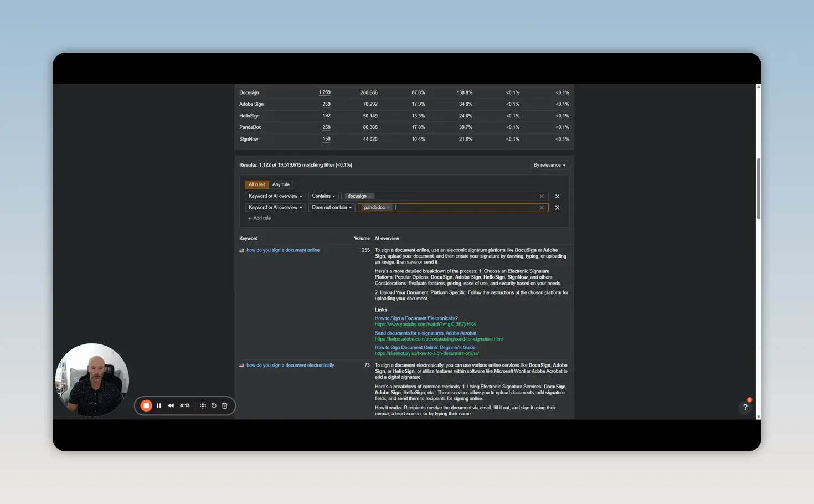Open the helpx.adobe.com send-for-signature URL
This screenshot has width=814, height=504.
[x=439, y=339]
